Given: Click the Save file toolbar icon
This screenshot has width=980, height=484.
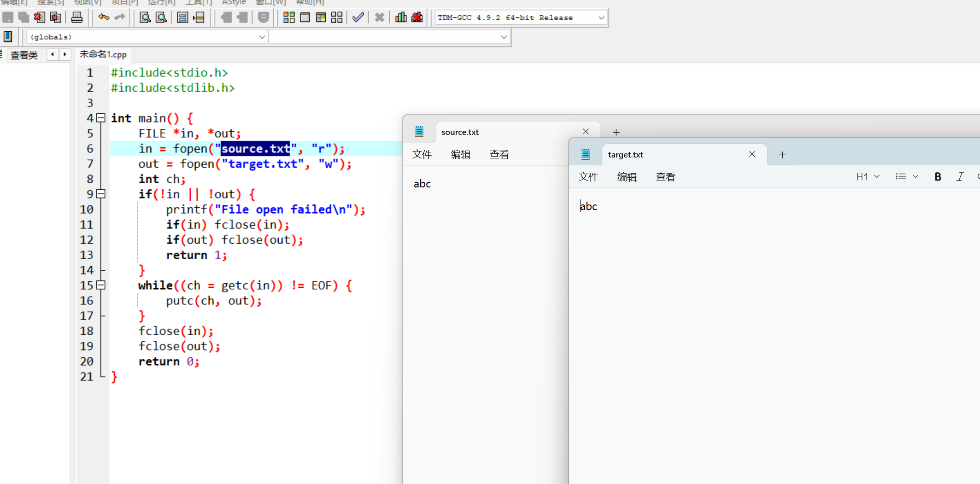Looking at the screenshot, I should (8, 17).
